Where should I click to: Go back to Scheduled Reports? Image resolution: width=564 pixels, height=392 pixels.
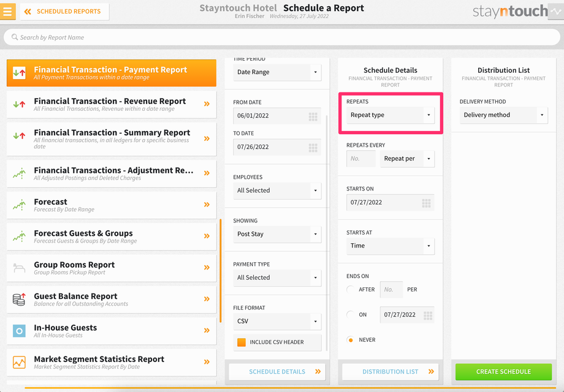[65, 12]
